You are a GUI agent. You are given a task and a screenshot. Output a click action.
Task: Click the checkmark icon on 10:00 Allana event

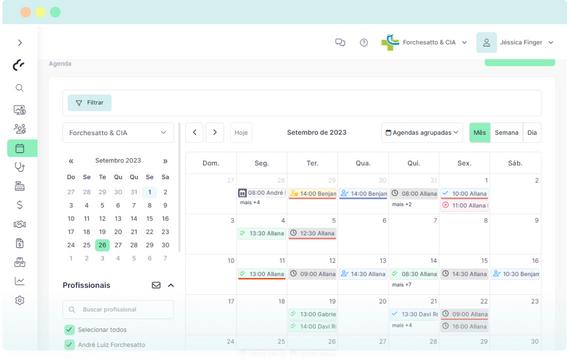(446, 193)
